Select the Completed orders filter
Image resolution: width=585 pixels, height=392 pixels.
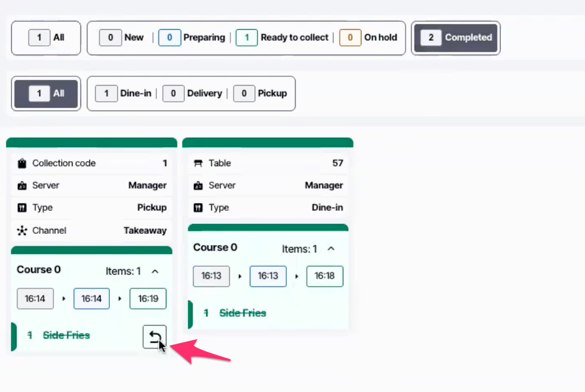point(456,38)
